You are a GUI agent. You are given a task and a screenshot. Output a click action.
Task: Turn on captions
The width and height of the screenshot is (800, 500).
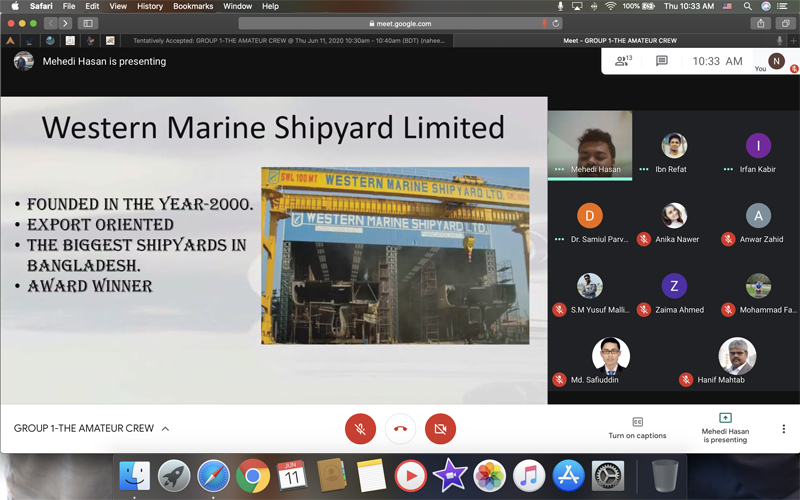(x=637, y=428)
